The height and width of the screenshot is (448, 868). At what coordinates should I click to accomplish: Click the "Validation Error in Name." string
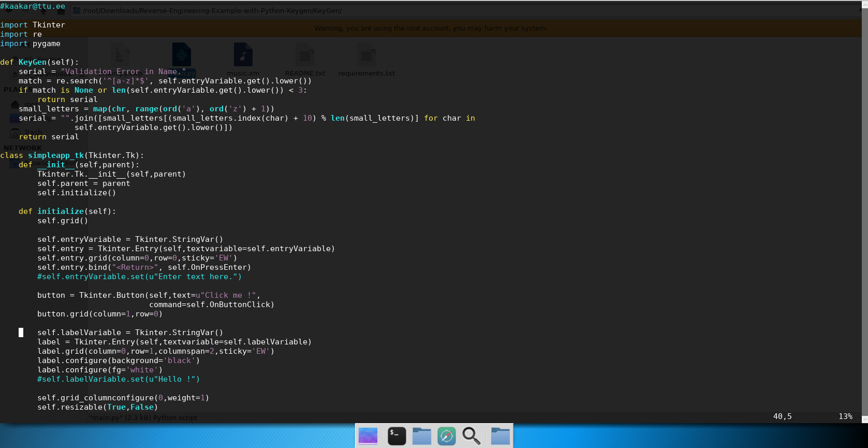tap(123, 71)
